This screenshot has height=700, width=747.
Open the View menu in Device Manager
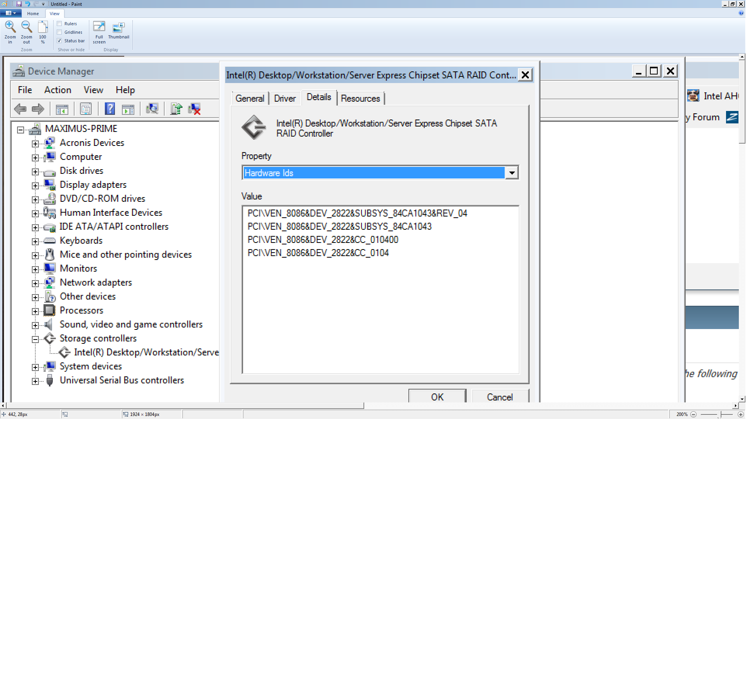93,90
